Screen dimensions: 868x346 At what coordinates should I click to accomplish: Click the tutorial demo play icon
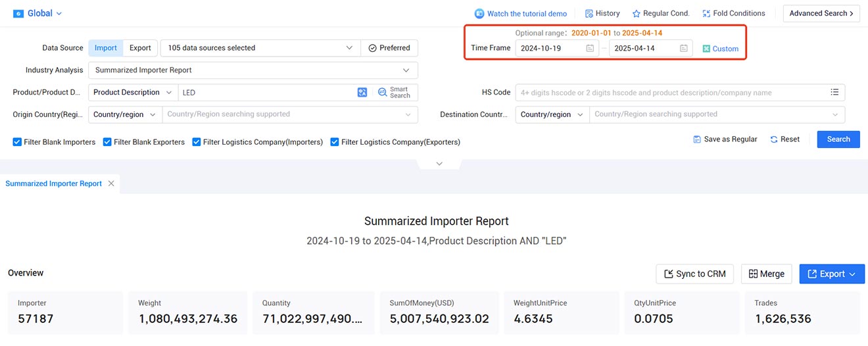tap(479, 13)
